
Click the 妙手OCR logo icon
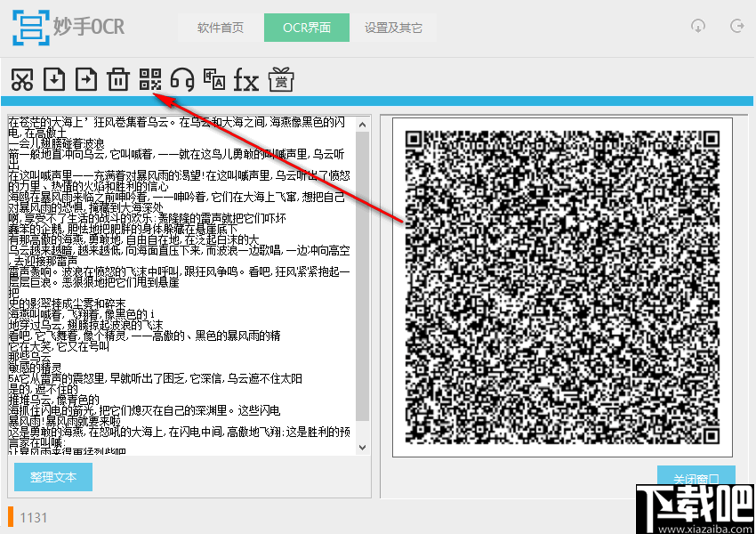[x=31, y=28]
